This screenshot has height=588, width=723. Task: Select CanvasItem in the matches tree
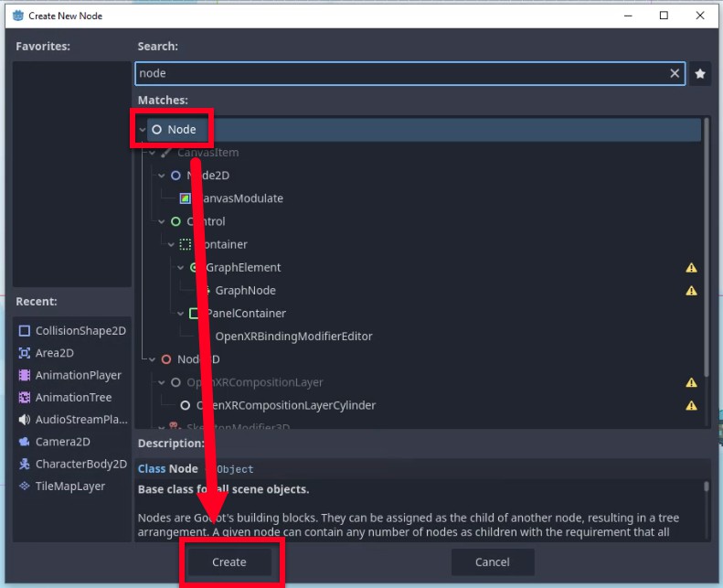[x=208, y=153]
